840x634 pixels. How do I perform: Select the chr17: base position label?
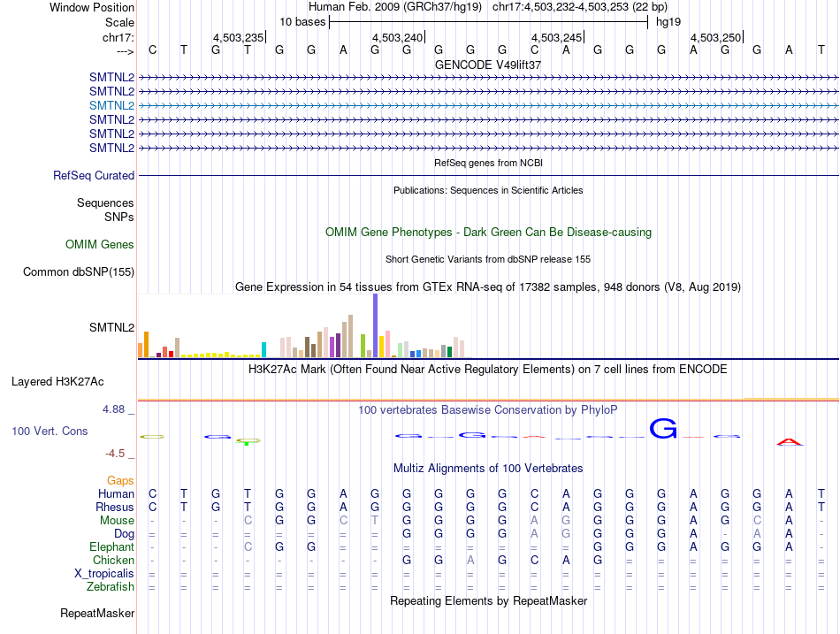(x=118, y=37)
